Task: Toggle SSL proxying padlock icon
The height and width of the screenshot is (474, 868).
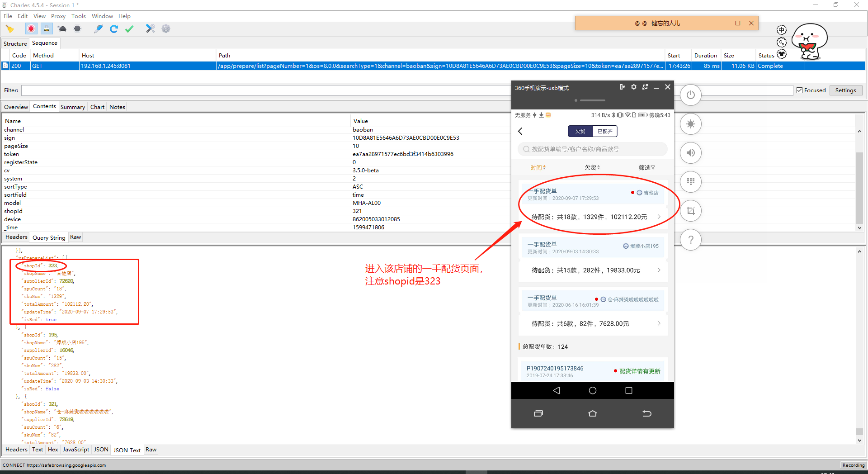Action: (x=47, y=29)
